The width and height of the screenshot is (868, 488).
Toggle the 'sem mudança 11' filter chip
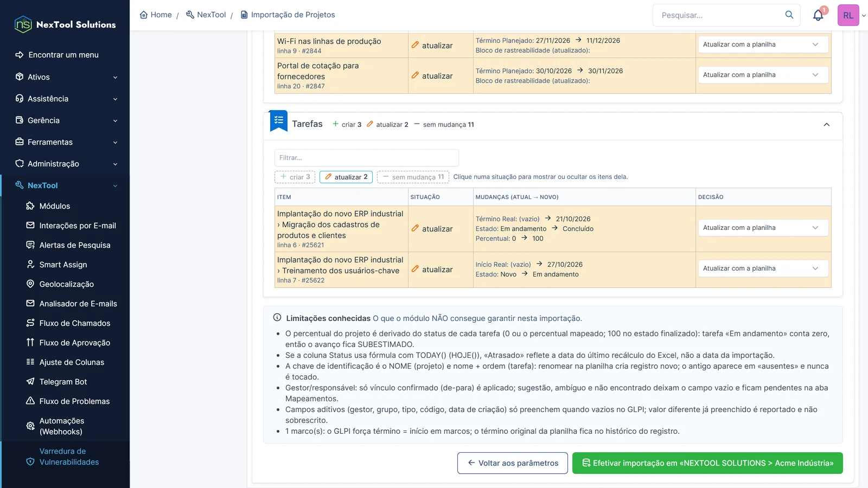point(413,177)
